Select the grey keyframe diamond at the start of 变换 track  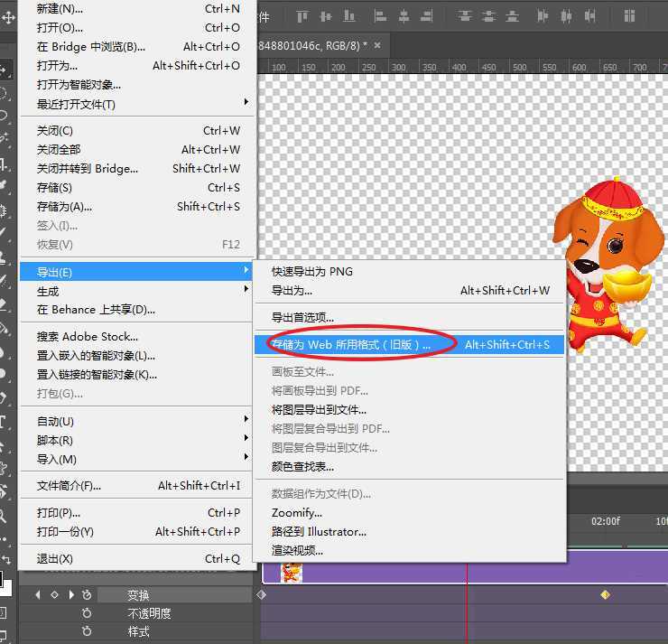[261, 594]
